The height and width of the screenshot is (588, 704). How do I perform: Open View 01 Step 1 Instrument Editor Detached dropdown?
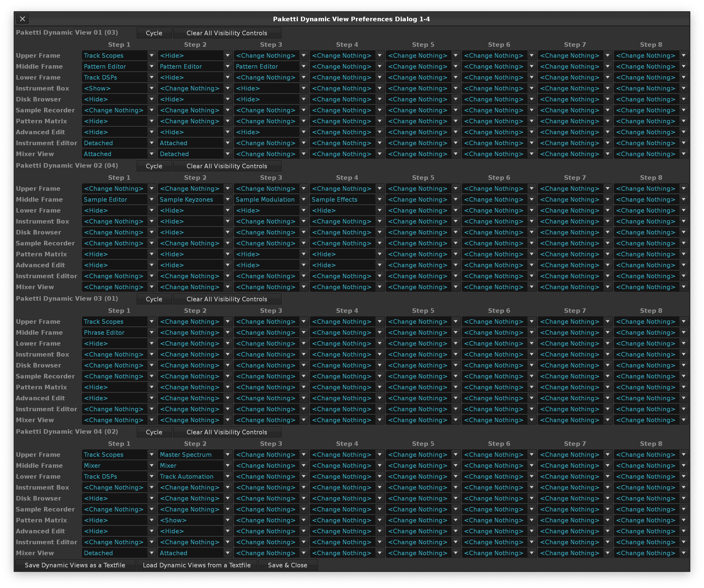tap(119, 143)
